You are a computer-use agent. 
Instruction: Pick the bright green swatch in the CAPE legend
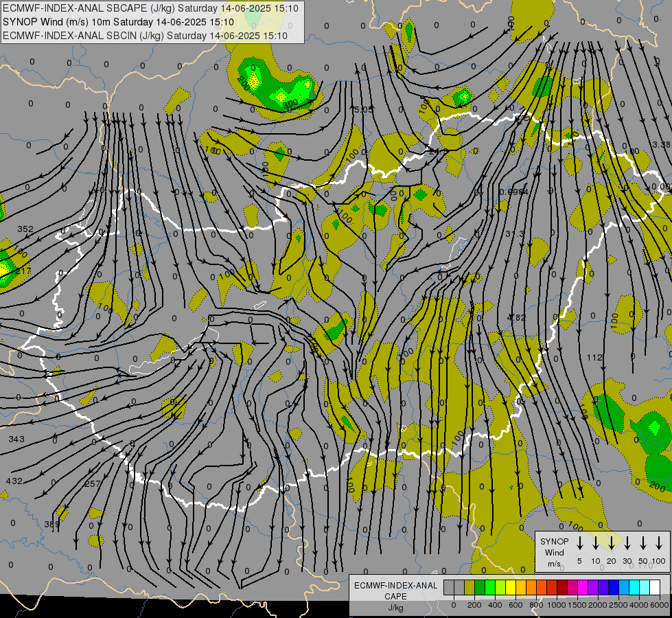pos(490,587)
